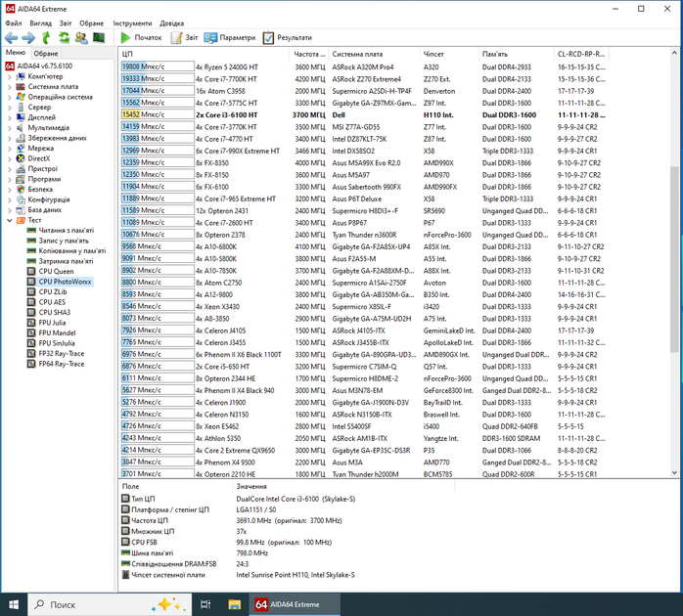Switch to the Меню sidebar tab
Image resolution: width=683 pixels, height=616 pixels.
click(16, 53)
